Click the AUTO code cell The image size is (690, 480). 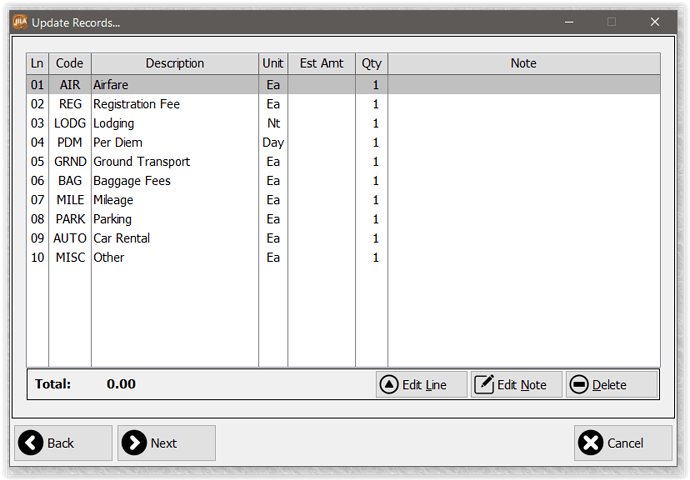pos(70,238)
